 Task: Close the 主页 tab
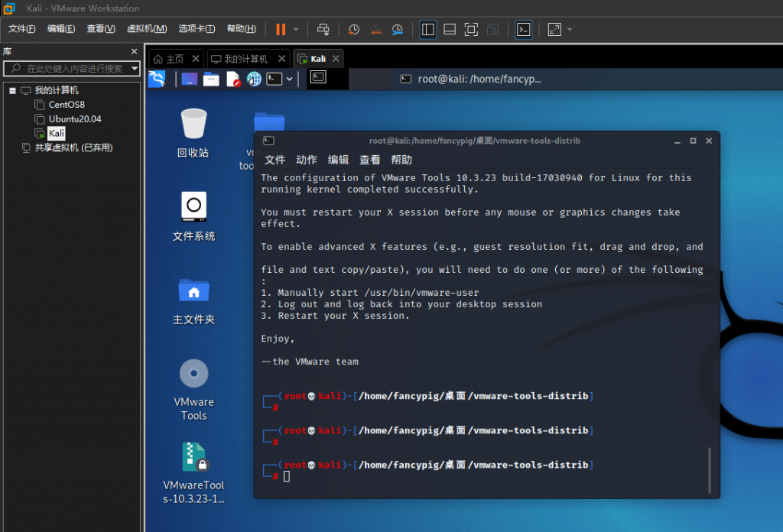[196, 59]
